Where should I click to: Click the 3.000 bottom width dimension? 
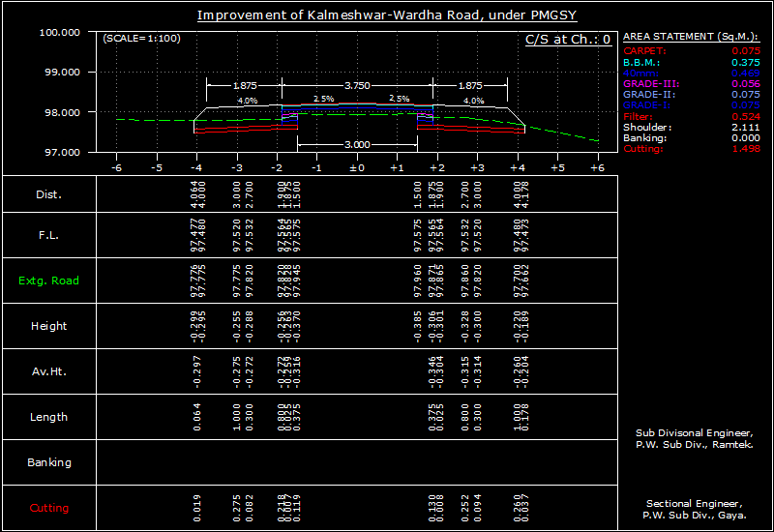(x=357, y=144)
